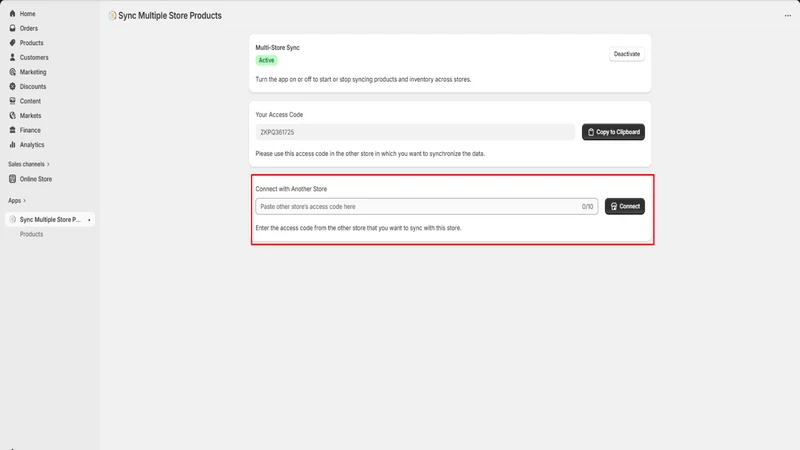Open the three-dot more menu at top right
Image resolution: width=800 pixels, height=450 pixels.
(788, 16)
